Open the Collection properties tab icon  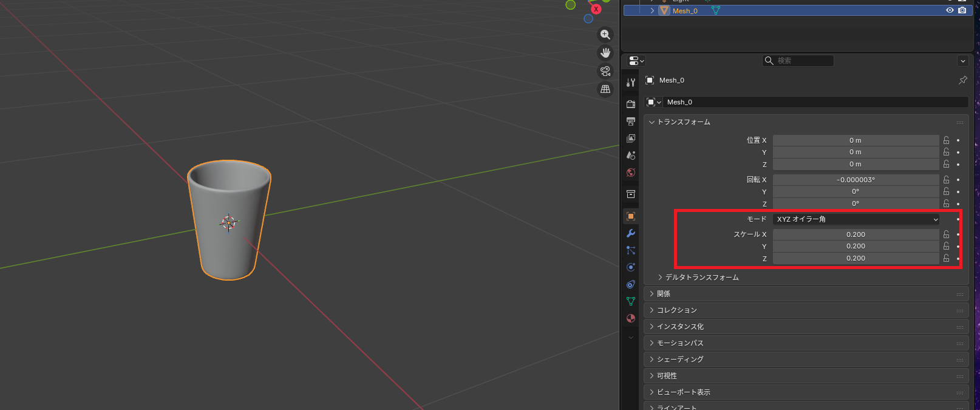tap(631, 194)
